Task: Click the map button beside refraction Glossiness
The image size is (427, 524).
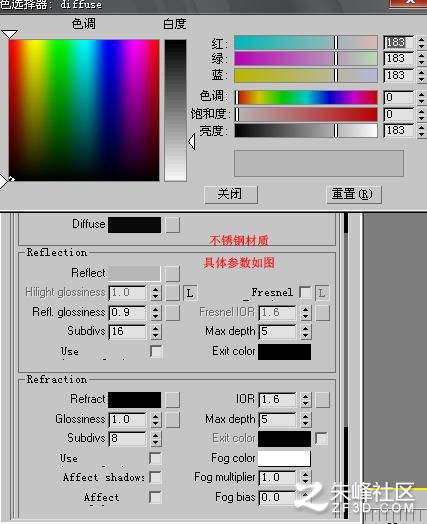Action: (x=173, y=419)
